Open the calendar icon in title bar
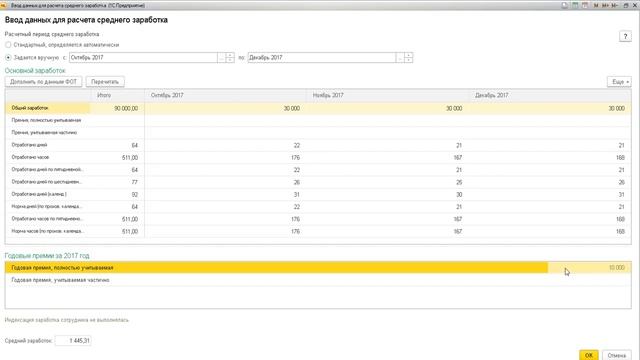 (x=584, y=5)
